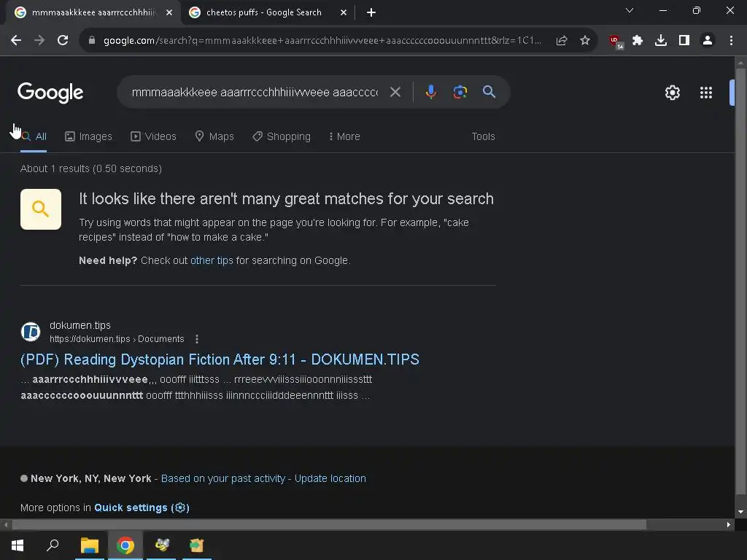Open the other tips link

pos(212,260)
